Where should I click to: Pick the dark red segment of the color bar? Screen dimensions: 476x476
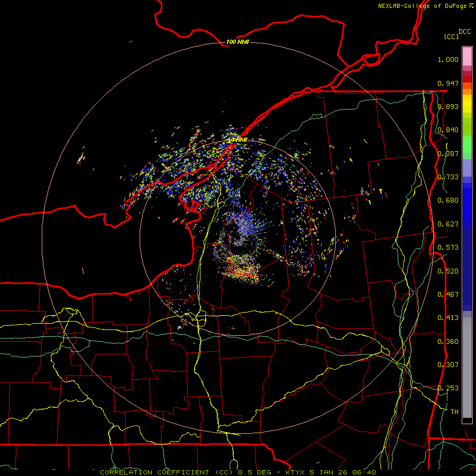point(467,79)
